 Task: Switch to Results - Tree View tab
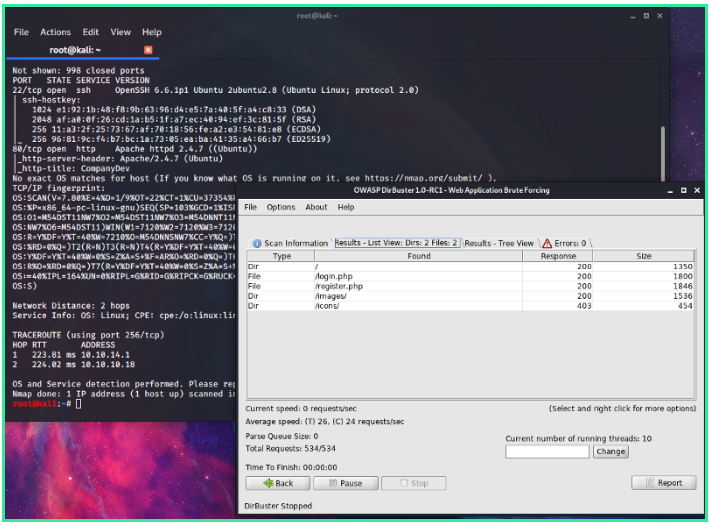pos(499,243)
